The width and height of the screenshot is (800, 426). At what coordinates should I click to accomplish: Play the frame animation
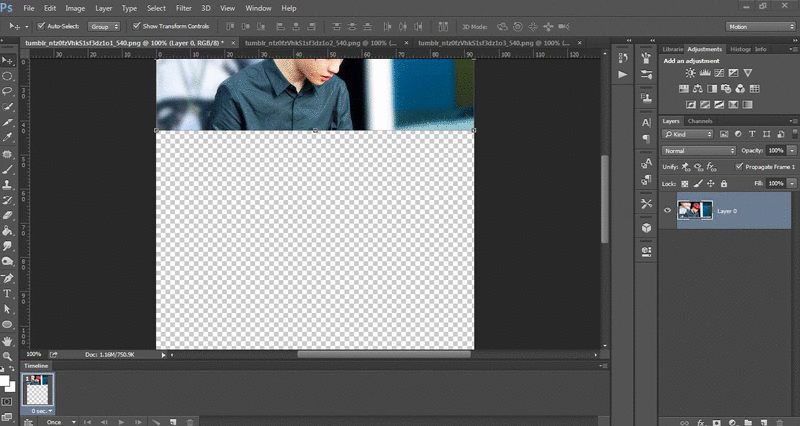pos(121,422)
